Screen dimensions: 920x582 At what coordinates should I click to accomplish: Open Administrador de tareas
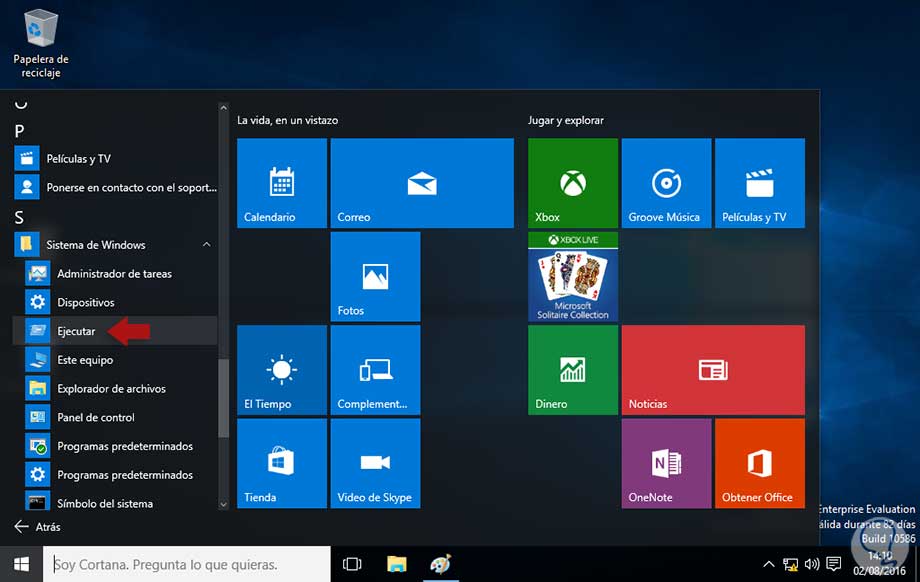point(114,274)
